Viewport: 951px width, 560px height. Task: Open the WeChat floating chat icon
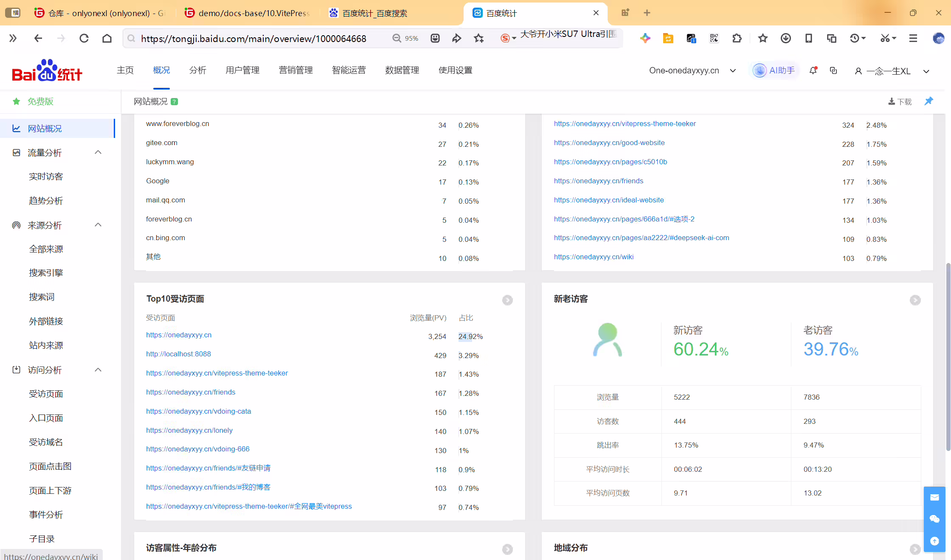coord(934,519)
